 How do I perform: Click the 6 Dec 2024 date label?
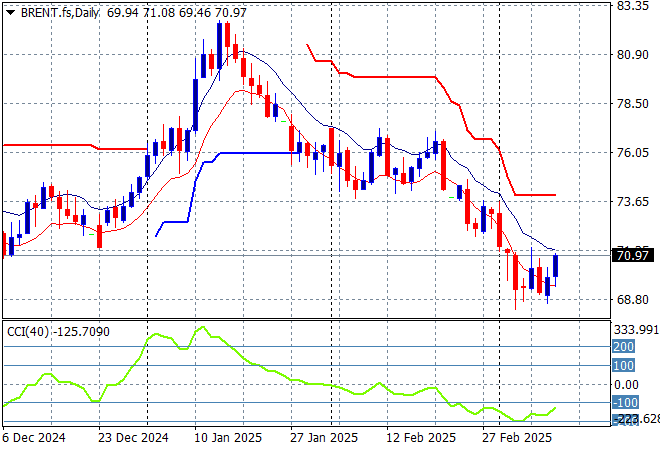tap(36, 438)
